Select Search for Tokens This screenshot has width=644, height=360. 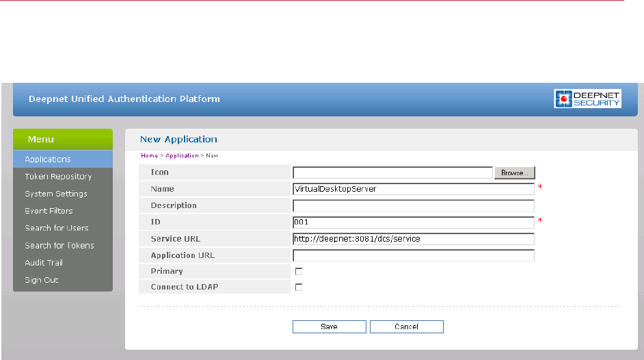click(x=63, y=245)
